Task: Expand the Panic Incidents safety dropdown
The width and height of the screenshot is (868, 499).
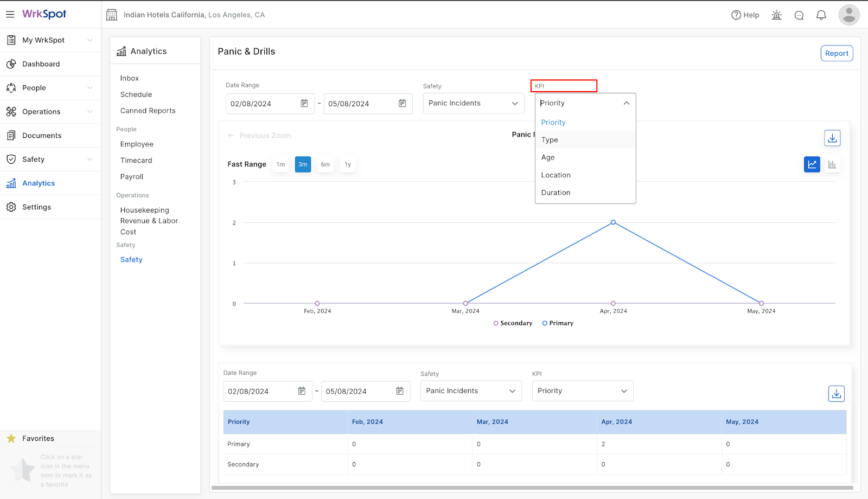Action: point(474,103)
